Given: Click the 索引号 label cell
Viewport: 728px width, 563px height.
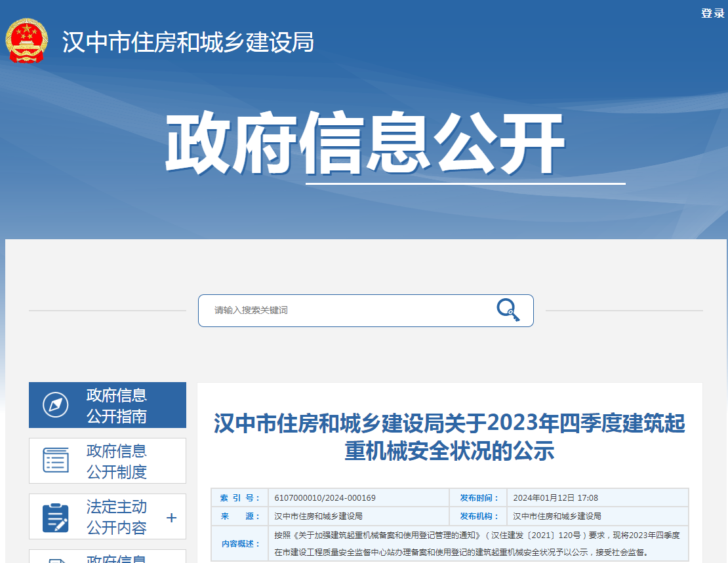Looking at the screenshot, I should coord(239,498).
